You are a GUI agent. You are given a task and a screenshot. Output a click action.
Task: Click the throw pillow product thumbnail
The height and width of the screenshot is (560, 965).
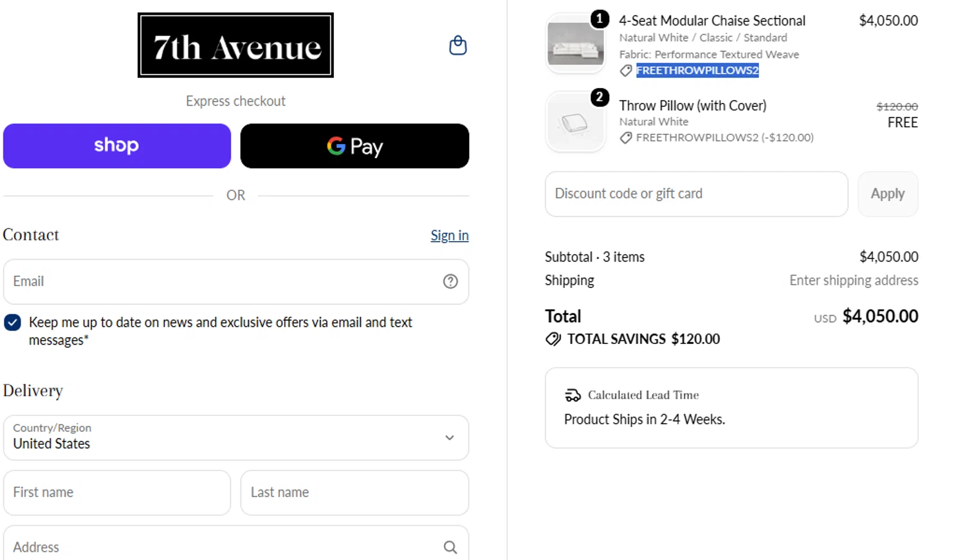[575, 122]
